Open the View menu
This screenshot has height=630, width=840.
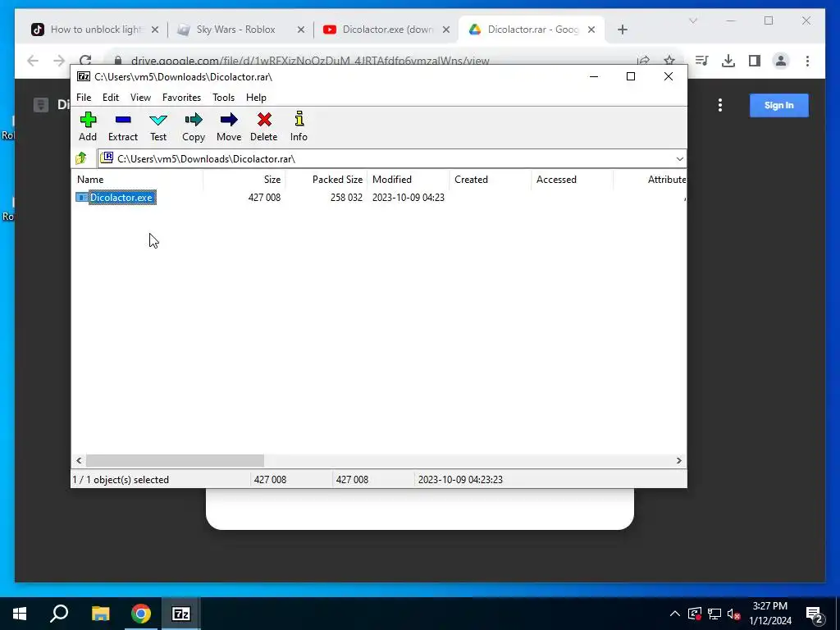point(140,98)
